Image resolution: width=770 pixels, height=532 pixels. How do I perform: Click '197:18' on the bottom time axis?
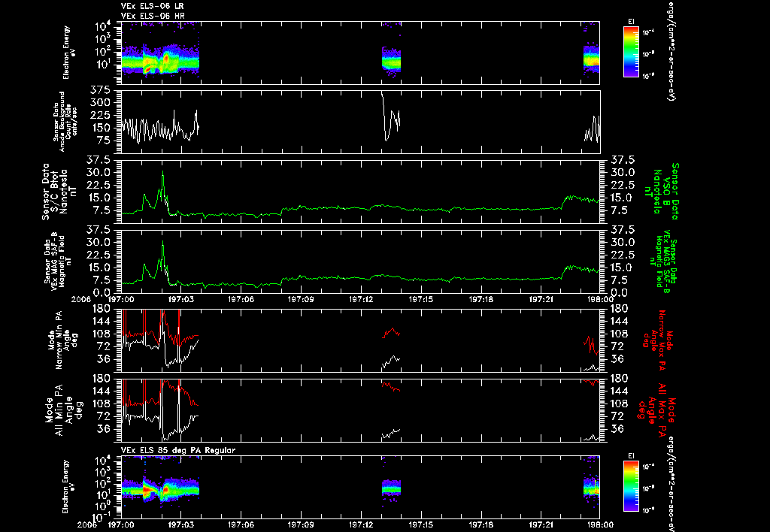481,524
